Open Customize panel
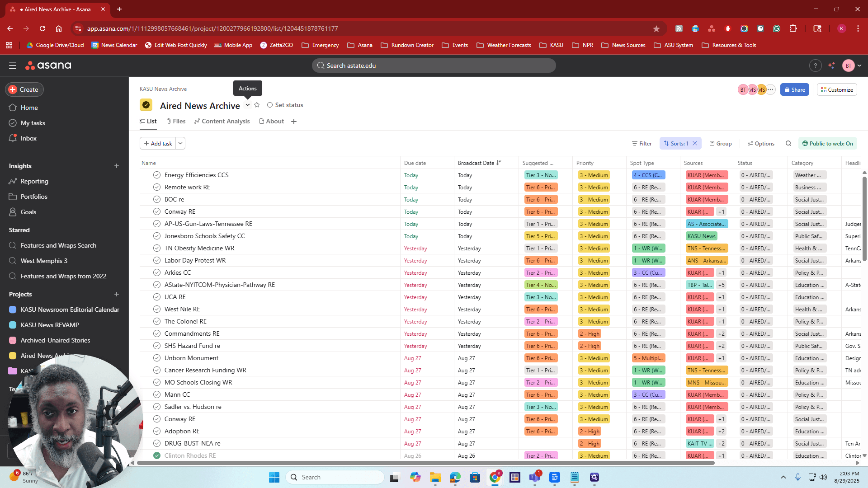The height and width of the screenshot is (488, 868). (837, 89)
